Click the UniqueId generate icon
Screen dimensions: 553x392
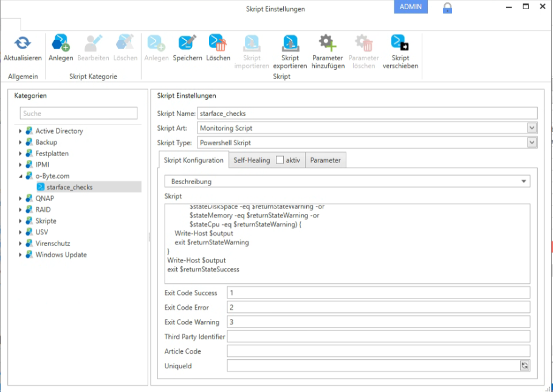pos(524,366)
